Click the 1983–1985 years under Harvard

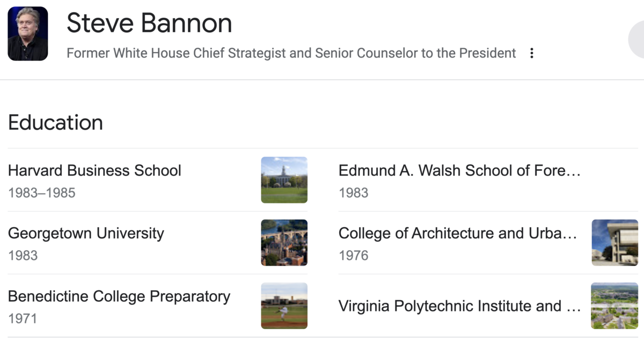coord(42,193)
